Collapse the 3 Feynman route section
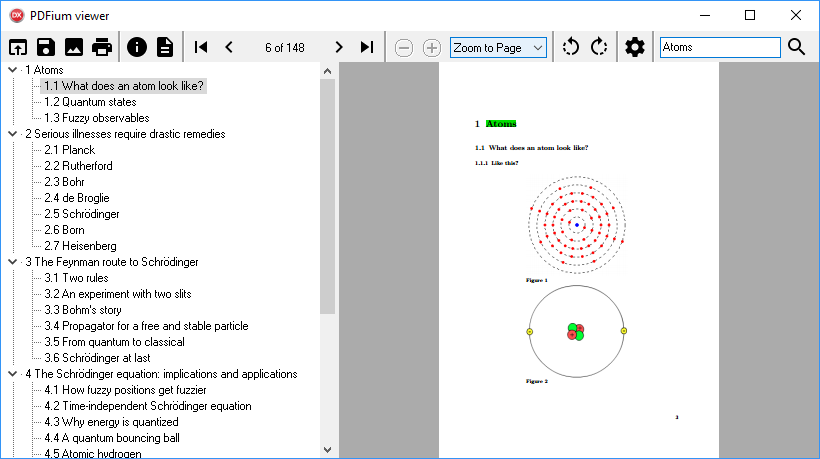820x459 pixels. [13, 262]
